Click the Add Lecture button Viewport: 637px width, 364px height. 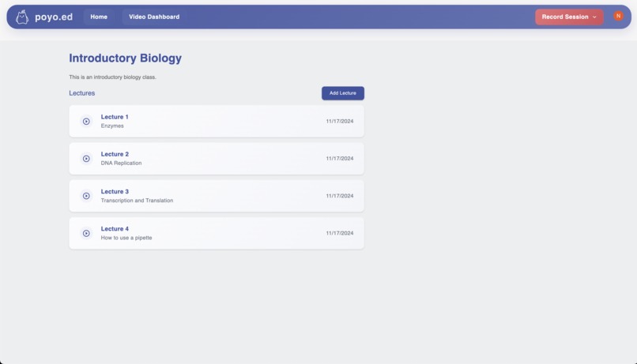coord(343,93)
